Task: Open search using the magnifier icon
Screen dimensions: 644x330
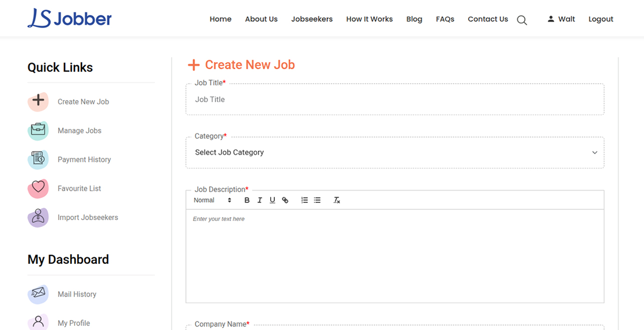Action: coord(521,20)
